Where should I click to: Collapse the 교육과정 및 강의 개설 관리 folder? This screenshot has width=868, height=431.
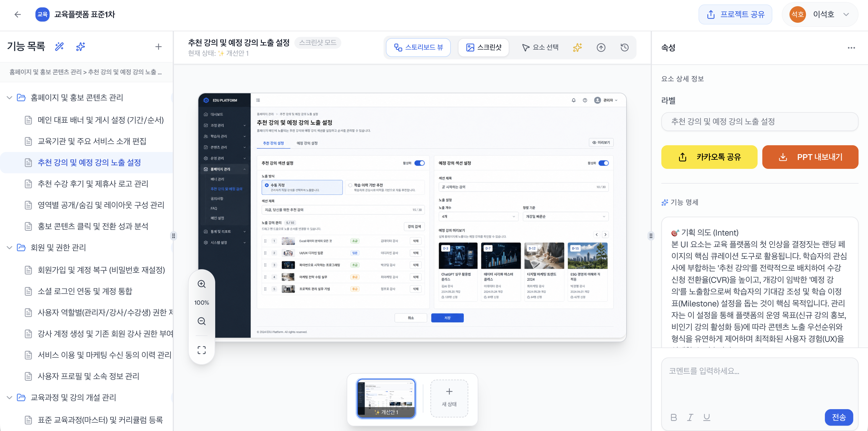pos(9,398)
